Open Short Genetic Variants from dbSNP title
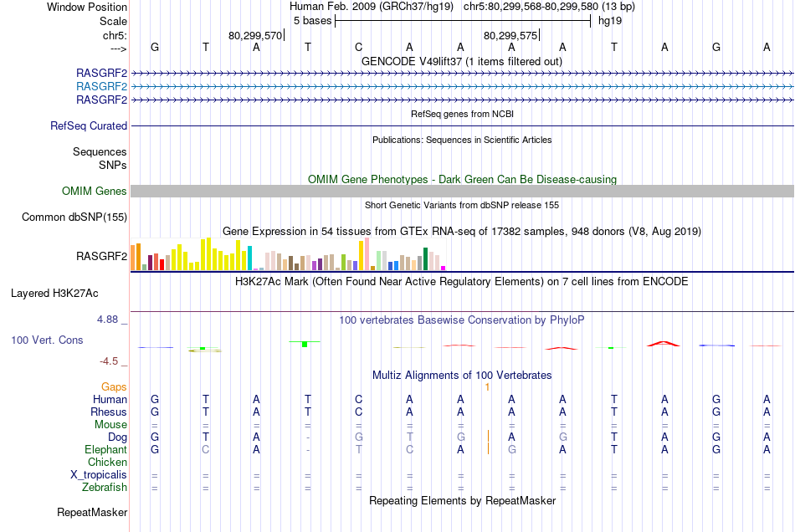This screenshot has width=795, height=532. [462, 205]
